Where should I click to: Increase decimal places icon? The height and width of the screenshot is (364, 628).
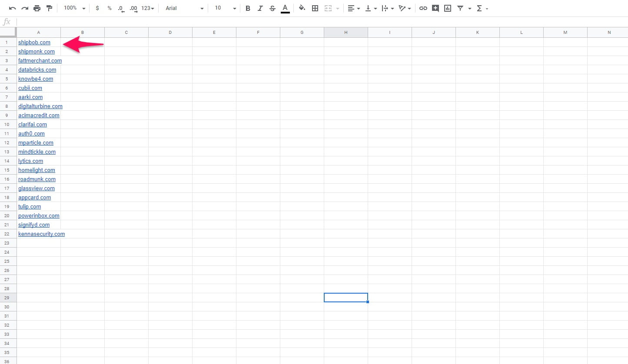[133, 8]
